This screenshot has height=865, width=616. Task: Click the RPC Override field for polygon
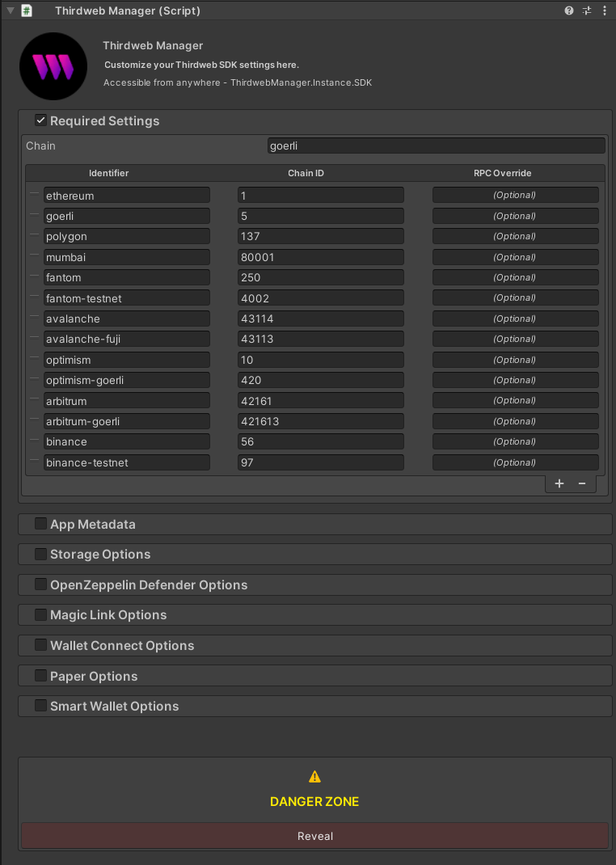(x=515, y=236)
